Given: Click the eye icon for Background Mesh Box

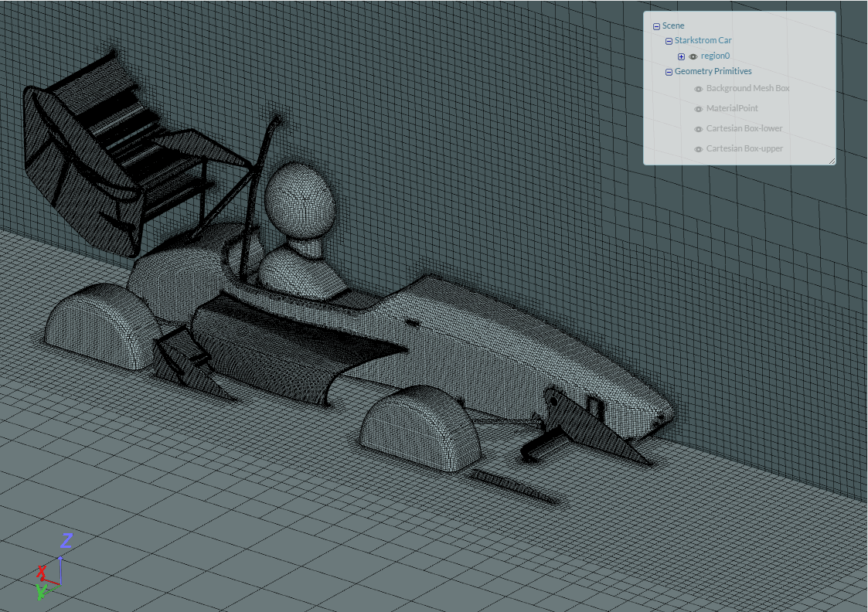Looking at the screenshot, I should coord(699,88).
